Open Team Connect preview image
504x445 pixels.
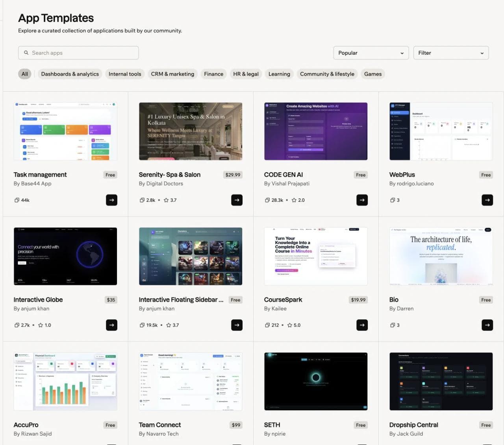191,382
